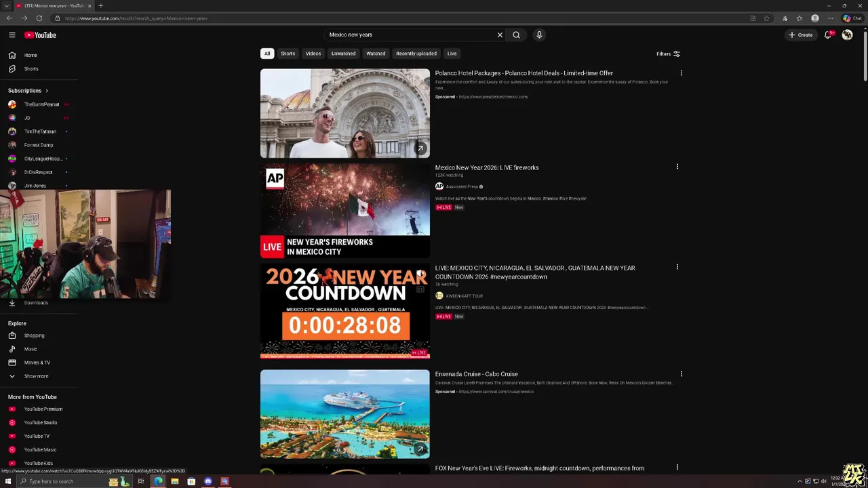Select the Watched filter chip
868x488 pixels.
376,54
